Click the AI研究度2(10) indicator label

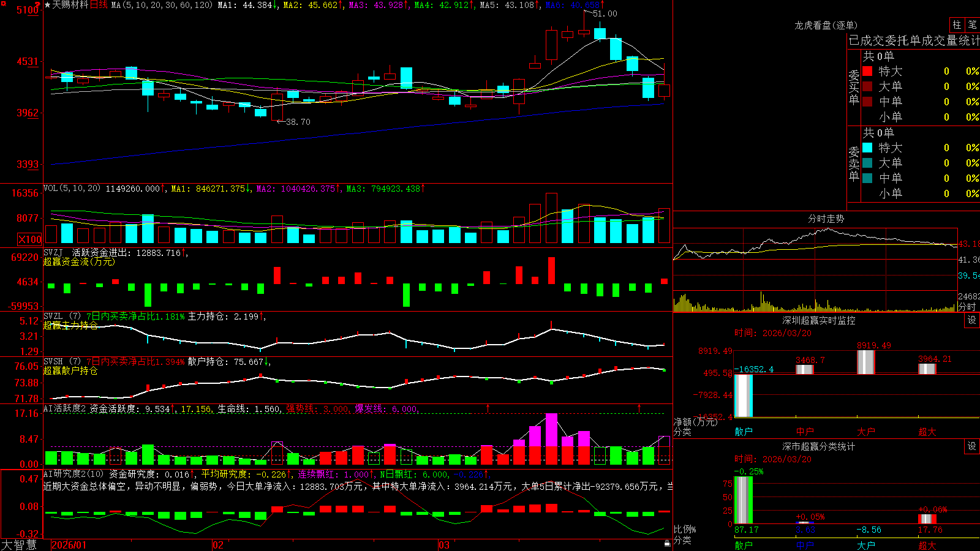pos(73,474)
